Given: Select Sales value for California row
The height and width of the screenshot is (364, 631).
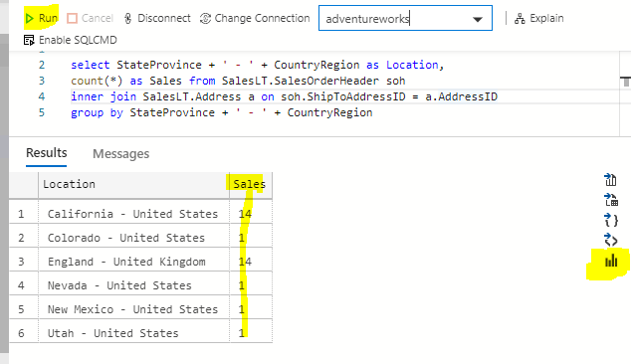Looking at the screenshot, I should coord(251,214).
